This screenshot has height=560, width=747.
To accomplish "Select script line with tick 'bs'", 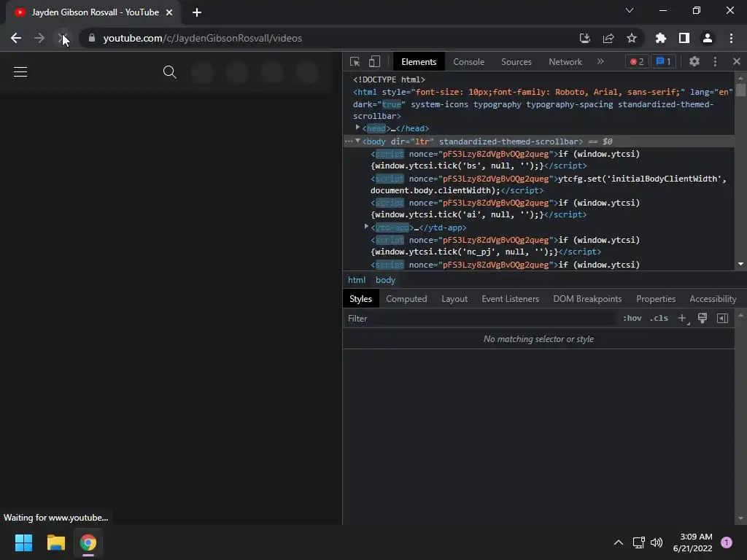I will [505, 160].
